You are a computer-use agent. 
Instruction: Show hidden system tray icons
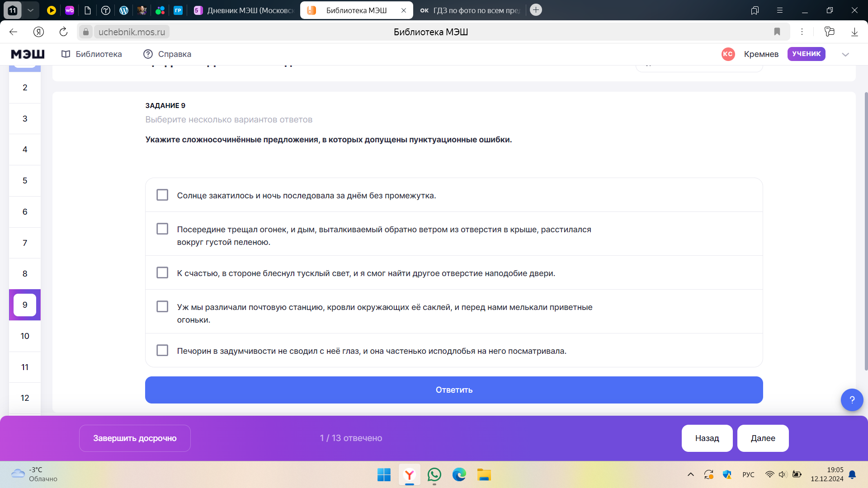click(691, 474)
